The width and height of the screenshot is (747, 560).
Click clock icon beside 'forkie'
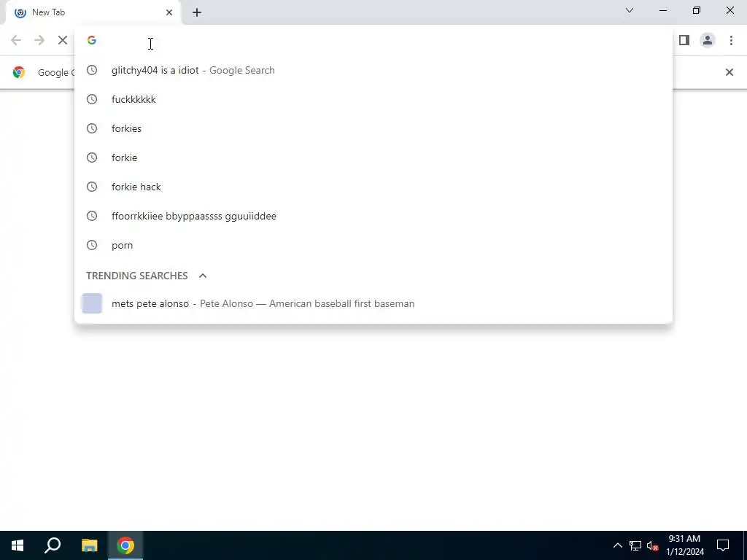tap(92, 157)
